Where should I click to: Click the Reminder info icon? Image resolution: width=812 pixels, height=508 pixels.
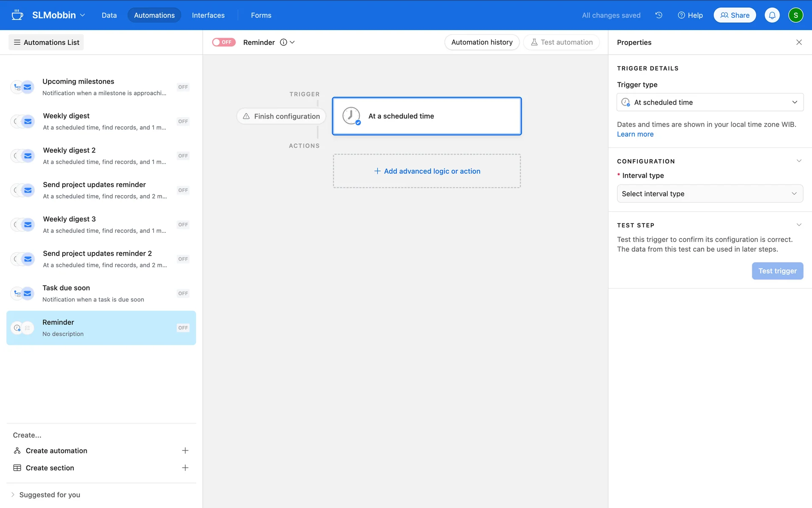(x=283, y=42)
